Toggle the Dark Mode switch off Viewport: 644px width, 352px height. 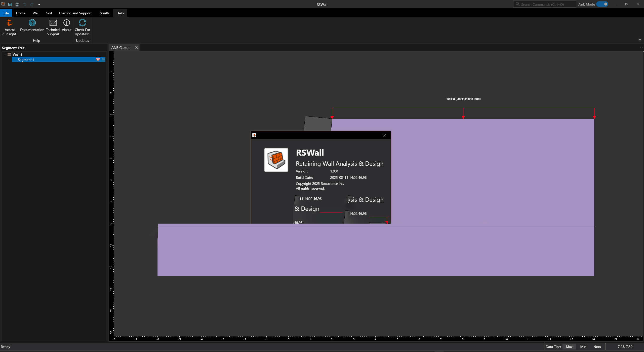tap(602, 4)
